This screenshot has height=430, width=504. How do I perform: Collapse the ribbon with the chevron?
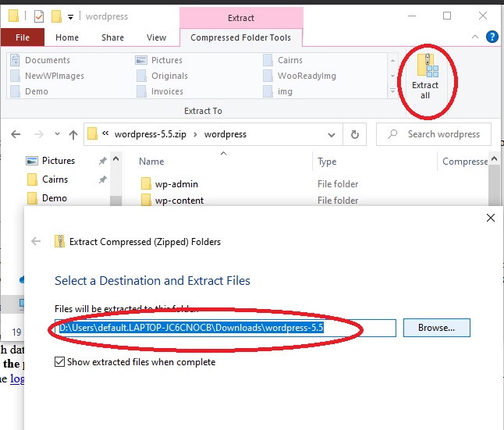475,37
